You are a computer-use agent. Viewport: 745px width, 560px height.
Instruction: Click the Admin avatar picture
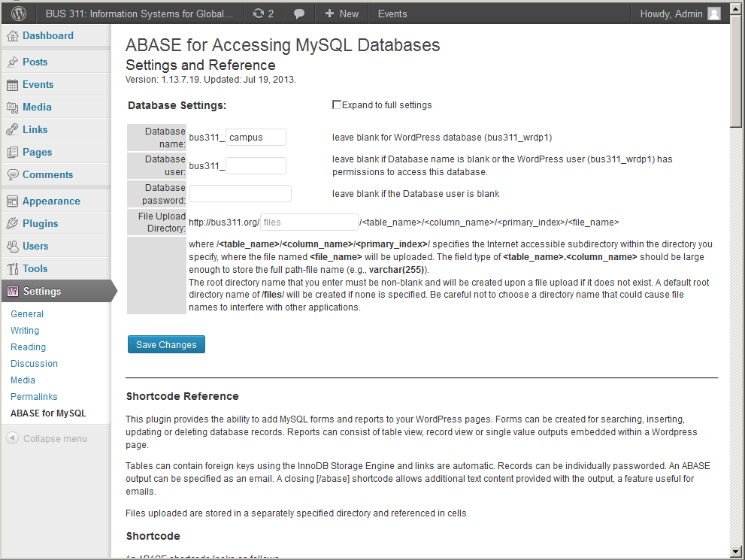tap(714, 14)
